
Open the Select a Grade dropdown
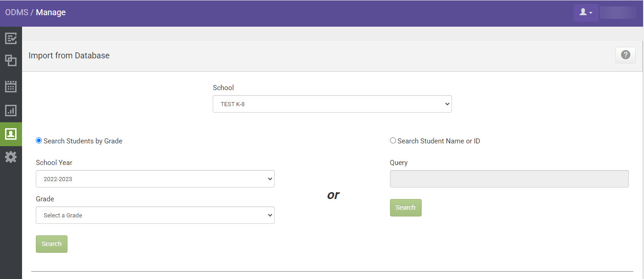[x=155, y=215]
